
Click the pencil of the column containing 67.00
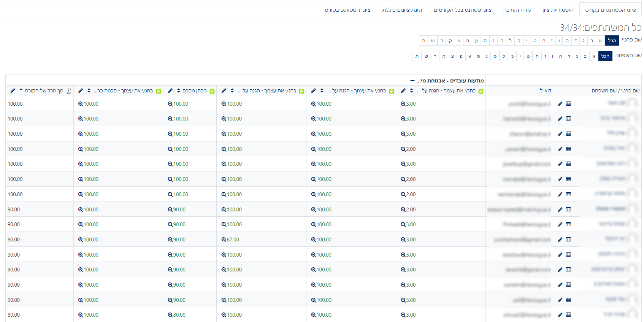tap(224, 90)
